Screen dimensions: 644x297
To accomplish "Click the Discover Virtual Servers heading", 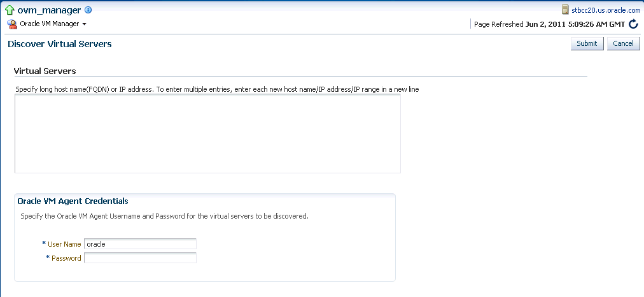I will [60, 43].
